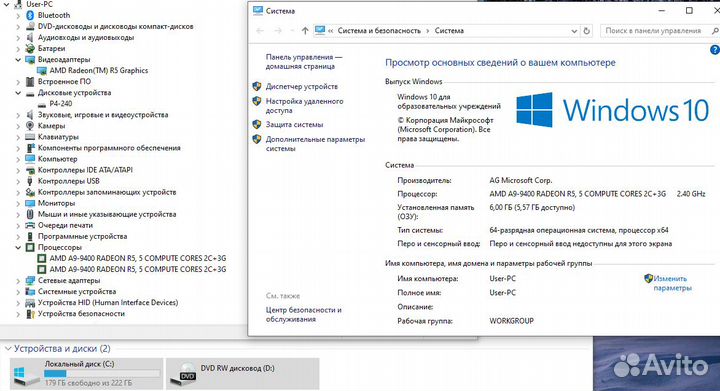
Task: Select Устройства HID tree item
Action: tap(108, 303)
